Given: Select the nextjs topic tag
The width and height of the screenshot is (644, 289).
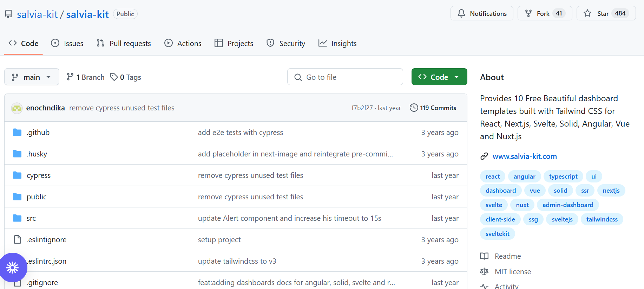Looking at the screenshot, I should [x=611, y=191].
